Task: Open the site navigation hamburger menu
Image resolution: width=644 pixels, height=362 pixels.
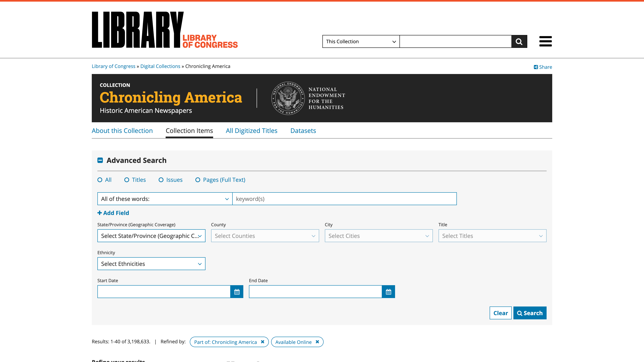Action: (x=546, y=41)
